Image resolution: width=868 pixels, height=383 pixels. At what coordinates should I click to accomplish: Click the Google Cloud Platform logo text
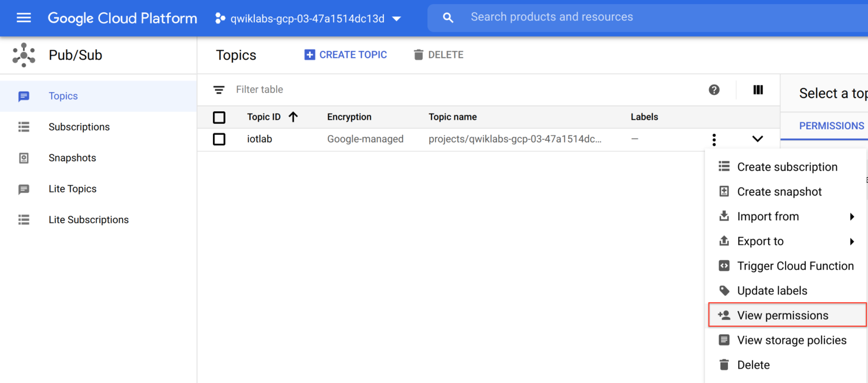(x=122, y=18)
